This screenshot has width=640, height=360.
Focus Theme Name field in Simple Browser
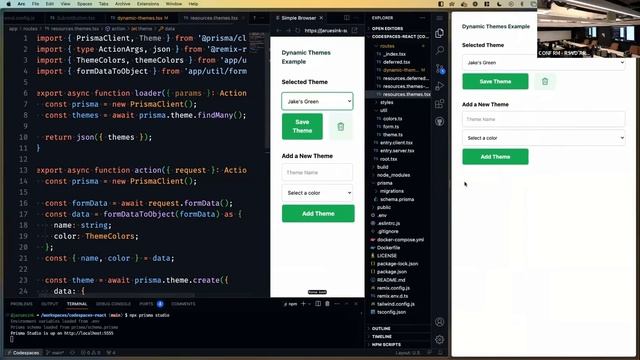click(317, 172)
